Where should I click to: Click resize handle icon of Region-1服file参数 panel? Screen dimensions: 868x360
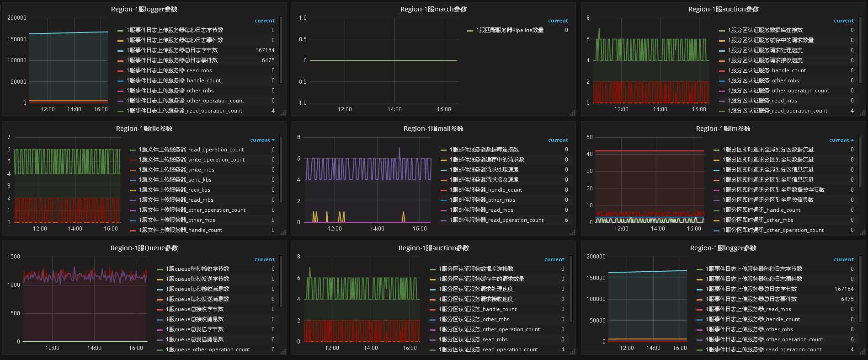pyautogui.click(x=283, y=232)
